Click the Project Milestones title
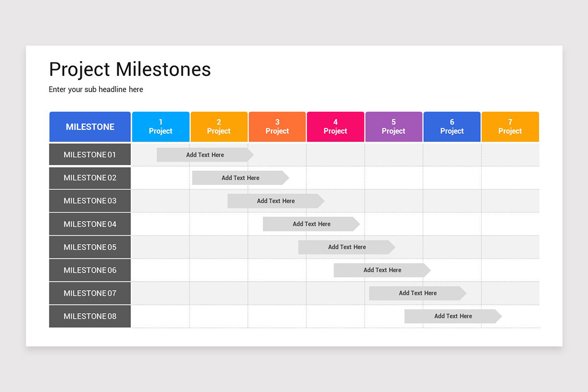 coord(130,70)
